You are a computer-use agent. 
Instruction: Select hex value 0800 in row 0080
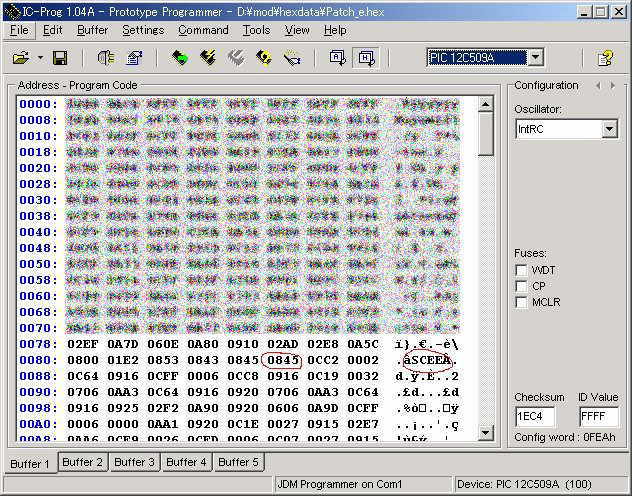tap(83, 360)
